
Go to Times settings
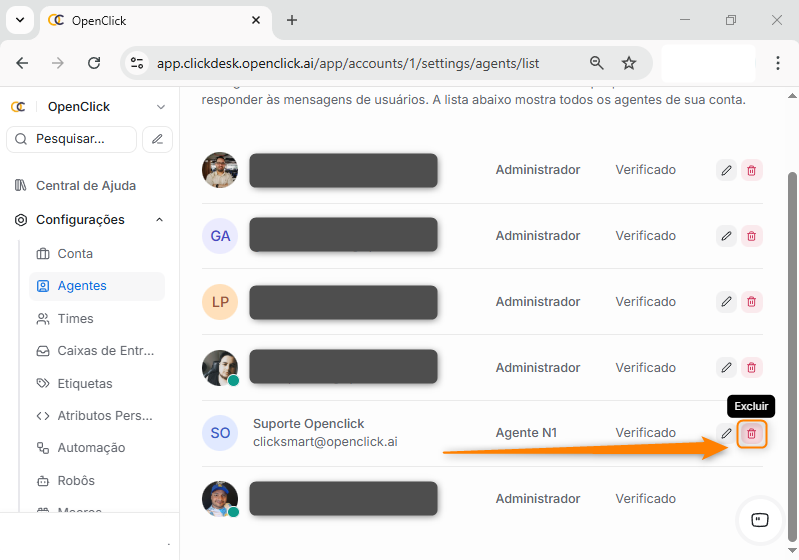pos(75,319)
